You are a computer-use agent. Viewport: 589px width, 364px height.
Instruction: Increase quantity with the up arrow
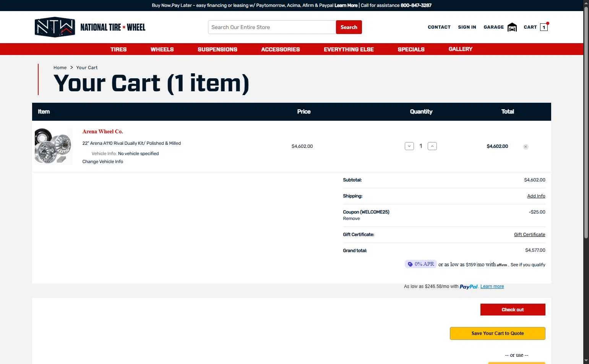(x=432, y=146)
